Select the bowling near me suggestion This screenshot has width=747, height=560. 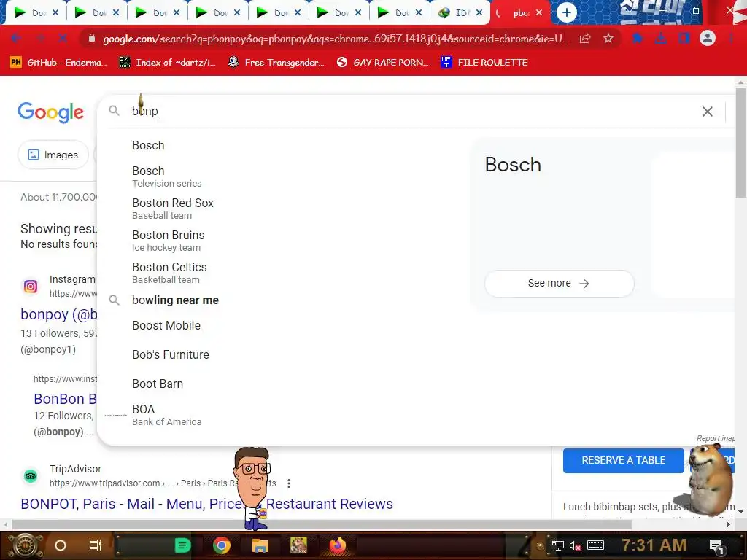click(175, 300)
